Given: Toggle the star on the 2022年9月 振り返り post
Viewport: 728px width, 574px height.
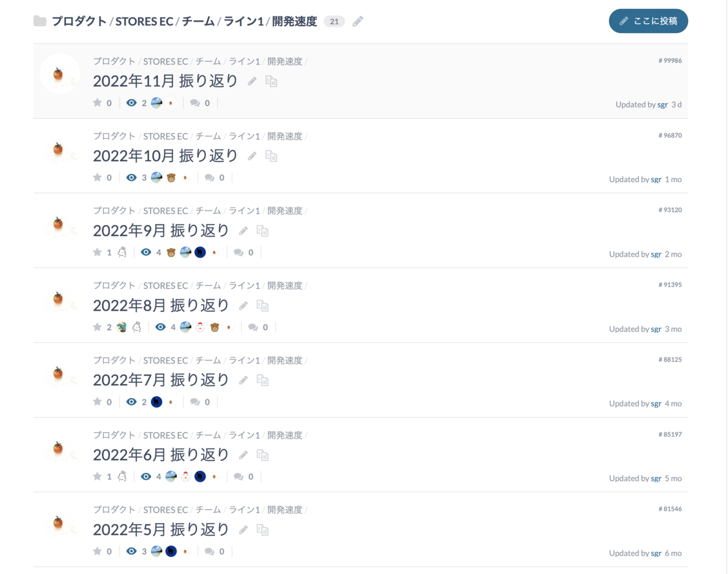Looking at the screenshot, I should click(97, 252).
